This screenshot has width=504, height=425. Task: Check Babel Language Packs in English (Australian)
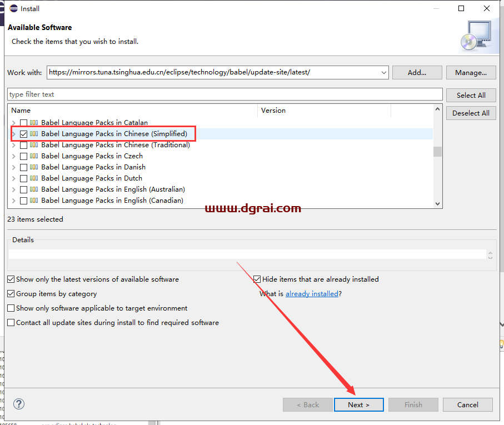pos(23,189)
